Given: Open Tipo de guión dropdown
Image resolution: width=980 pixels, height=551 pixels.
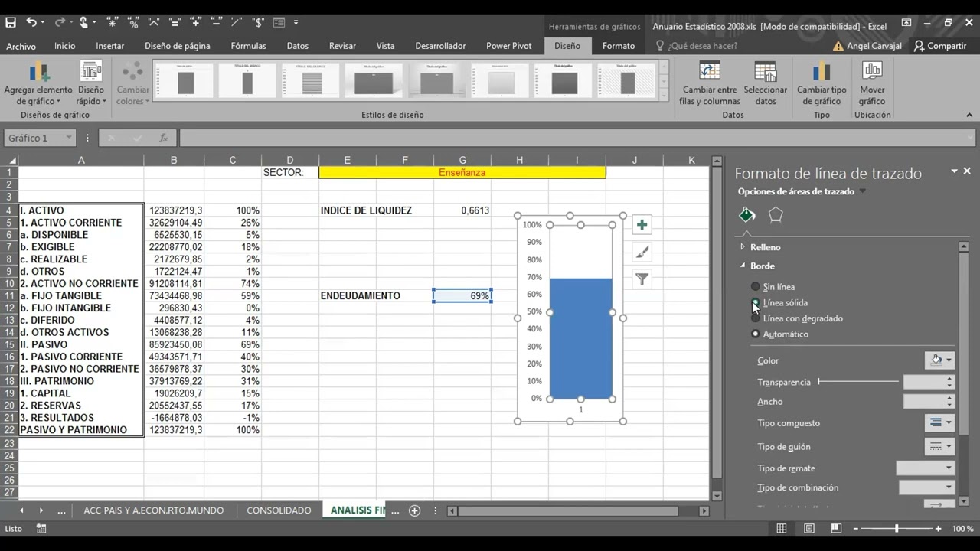Looking at the screenshot, I should [x=939, y=446].
